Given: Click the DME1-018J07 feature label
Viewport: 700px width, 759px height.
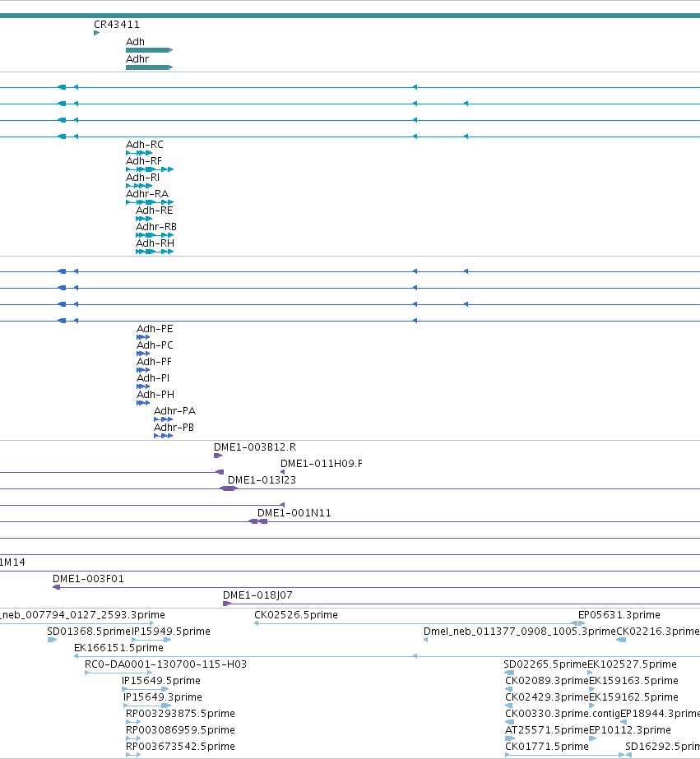Looking at the screenshot, I should click(x=257, y=595).
